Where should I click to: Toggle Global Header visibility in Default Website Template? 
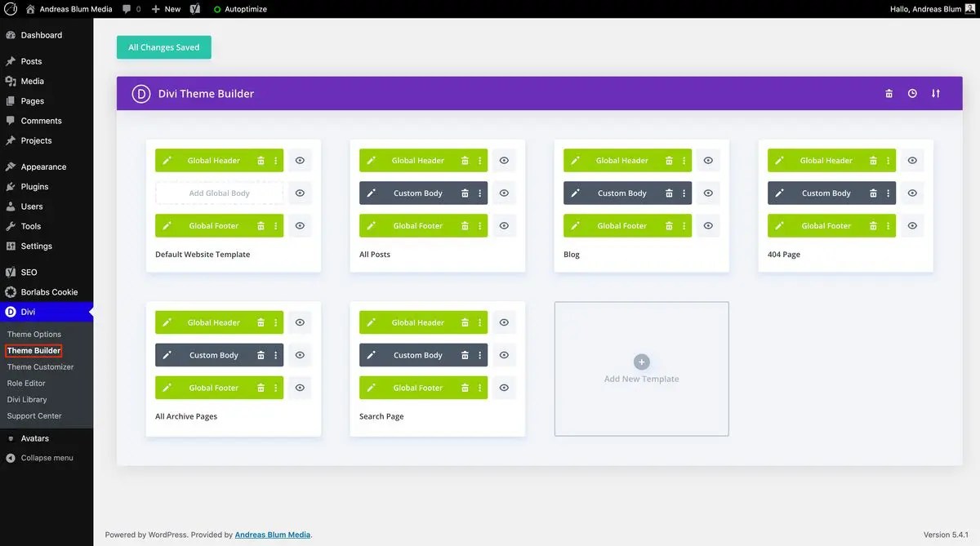(x=300, y=161)
